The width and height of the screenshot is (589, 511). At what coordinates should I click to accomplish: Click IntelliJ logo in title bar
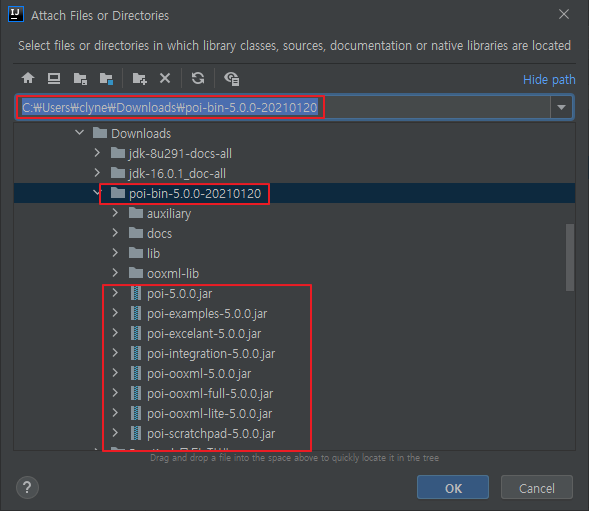(x=16, y=15)
